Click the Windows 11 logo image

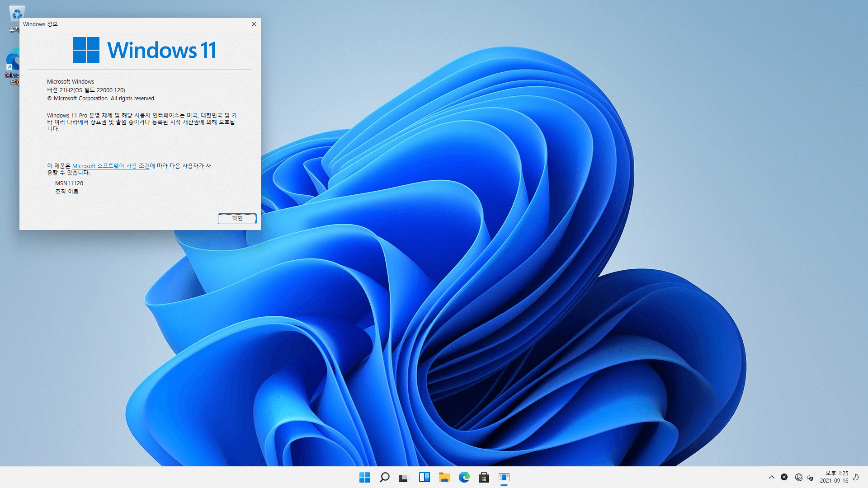(x=145, y=50)
